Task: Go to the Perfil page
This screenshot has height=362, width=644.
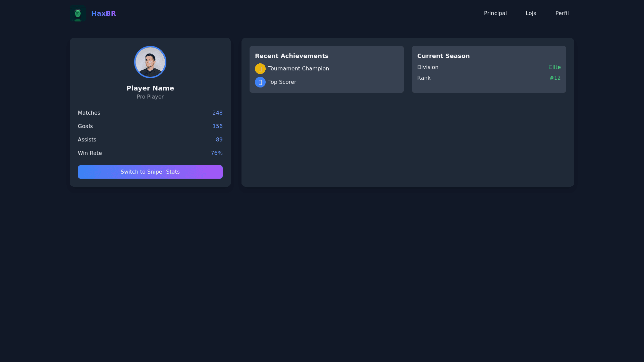Action: tap(562, 13)
